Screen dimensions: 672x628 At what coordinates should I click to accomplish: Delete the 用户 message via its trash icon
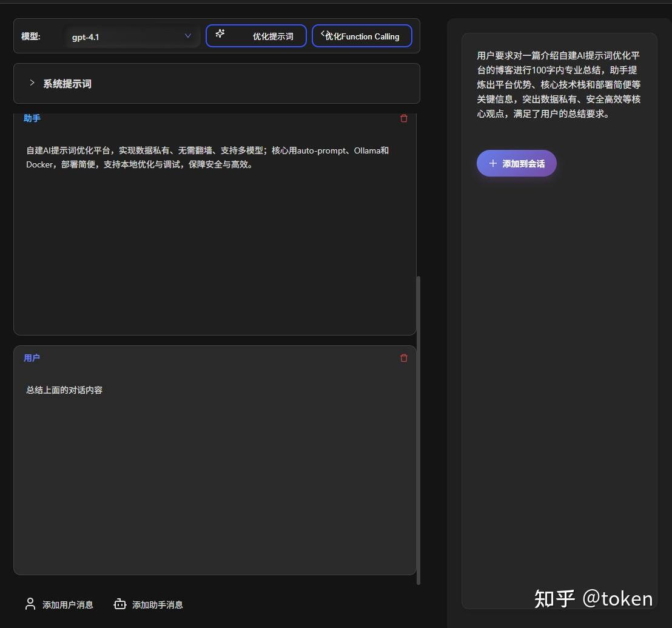403,358
